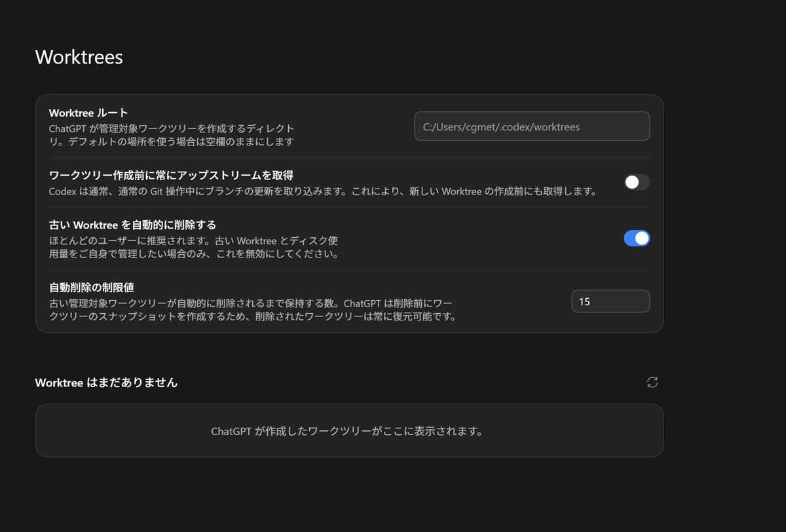
Task: Click the description starting 'ChatGPT が管理対象ワークツリーを作成する'
Action: 172,135
